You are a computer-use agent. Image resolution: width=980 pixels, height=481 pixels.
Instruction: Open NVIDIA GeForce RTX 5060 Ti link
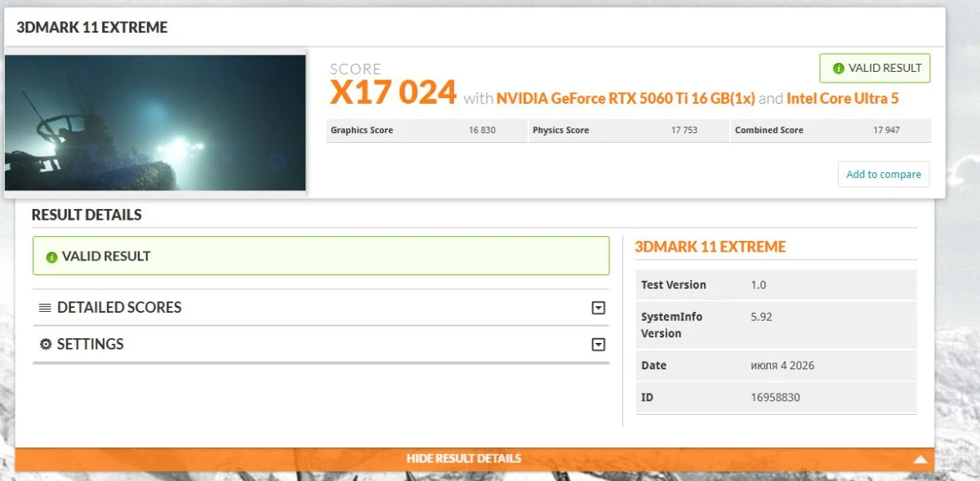pyautogui.click(x=626, y=99)
